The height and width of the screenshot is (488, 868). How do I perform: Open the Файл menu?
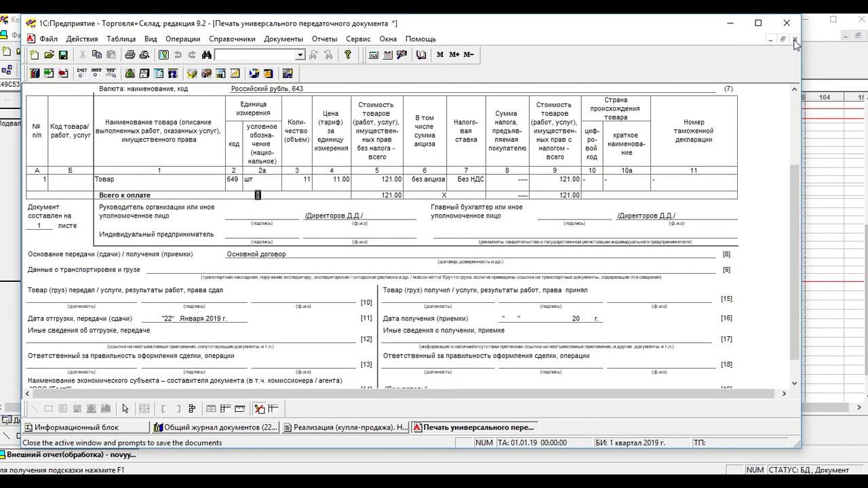[x=48, y=39]
